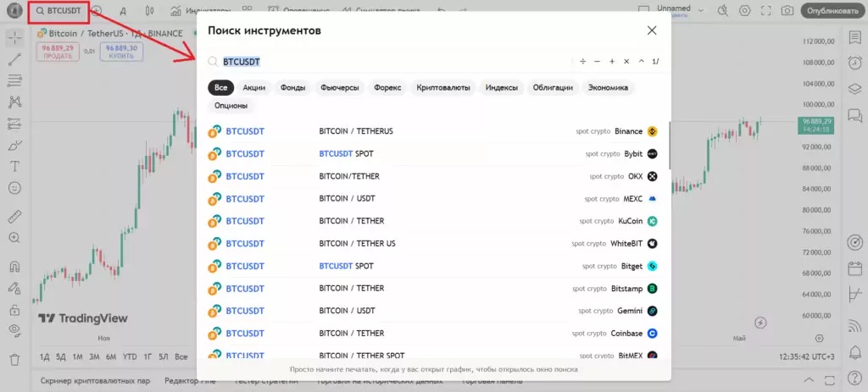868x392 pixels.
Task: Open the chats panel icon
Action: point(854,115)
